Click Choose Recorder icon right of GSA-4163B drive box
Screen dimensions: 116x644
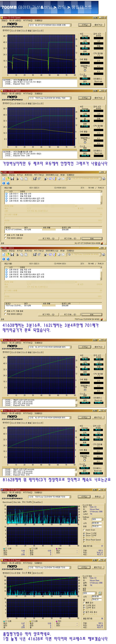pyautogui.click(x=104, y=179)
